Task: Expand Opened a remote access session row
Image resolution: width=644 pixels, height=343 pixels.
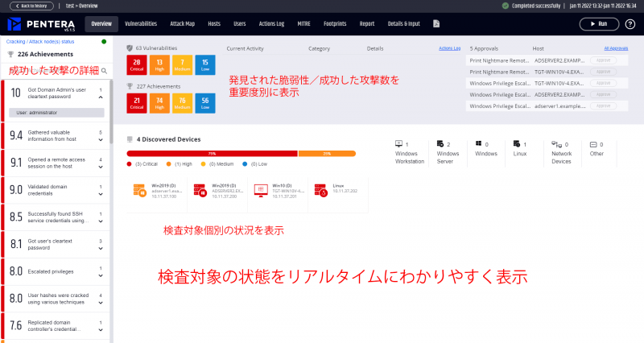Action: point(101,167)
